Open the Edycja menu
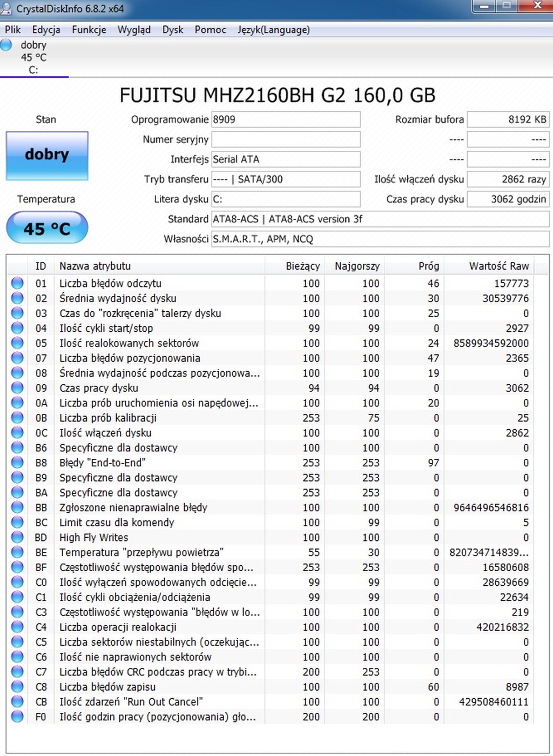 click(x=46, y=30)
